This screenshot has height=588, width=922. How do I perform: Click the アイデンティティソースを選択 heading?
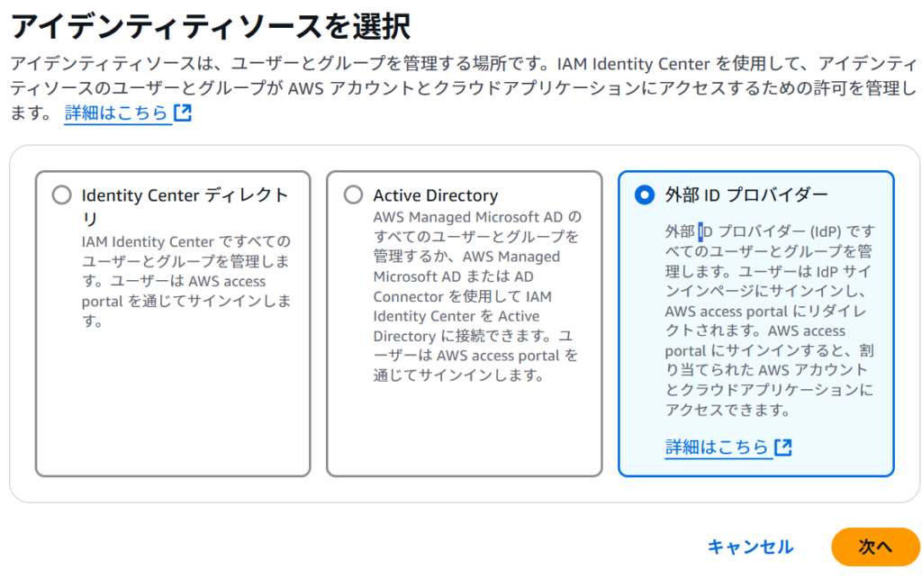210,26
